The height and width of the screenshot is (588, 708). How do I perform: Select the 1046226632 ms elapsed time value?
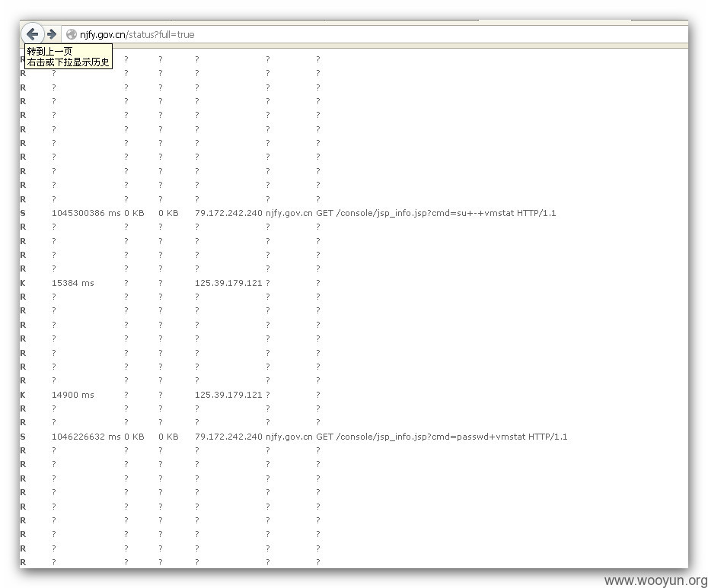click(86, 437)
